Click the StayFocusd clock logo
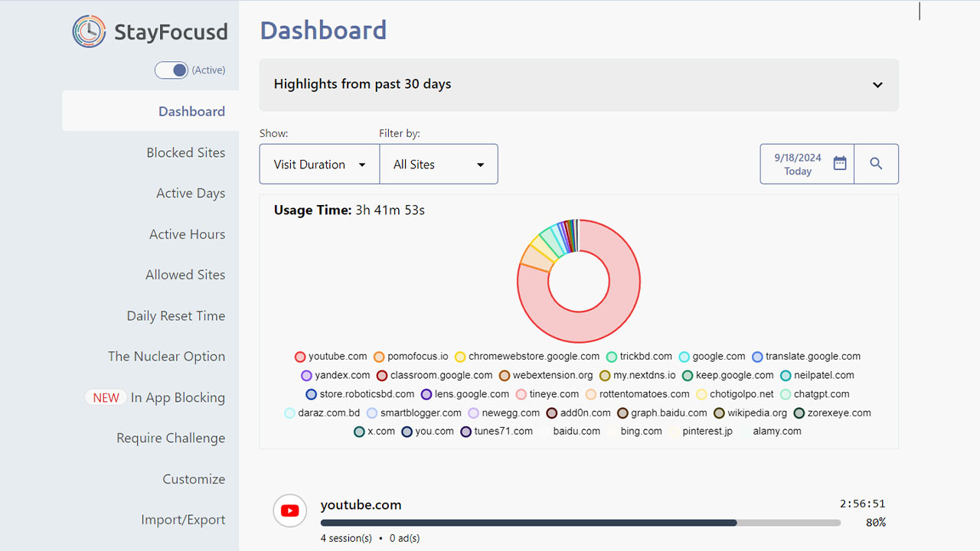Image resolution: width=980 pixels, height=551 pixels. 89,31
